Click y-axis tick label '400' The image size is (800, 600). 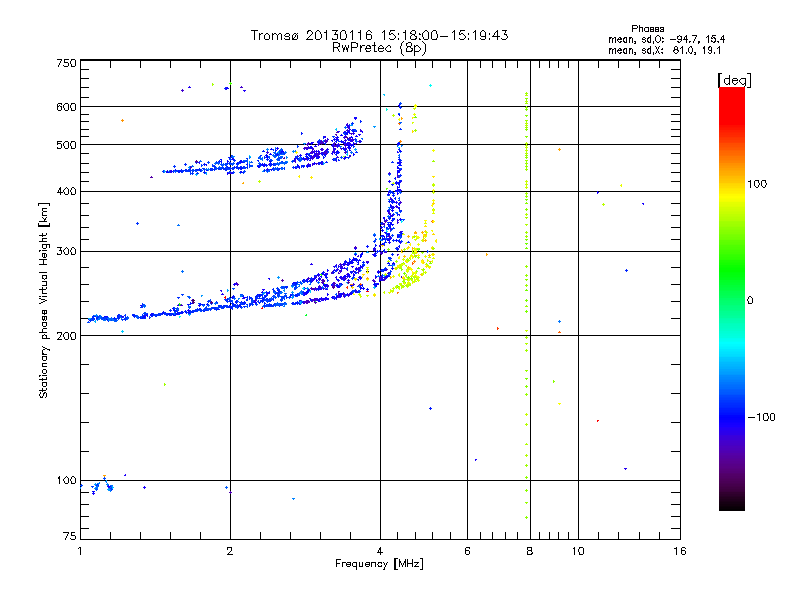[x=66, y=191]
